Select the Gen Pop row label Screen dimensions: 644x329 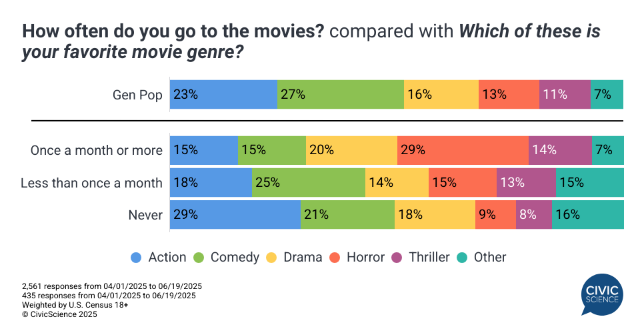tap(137, 95)
